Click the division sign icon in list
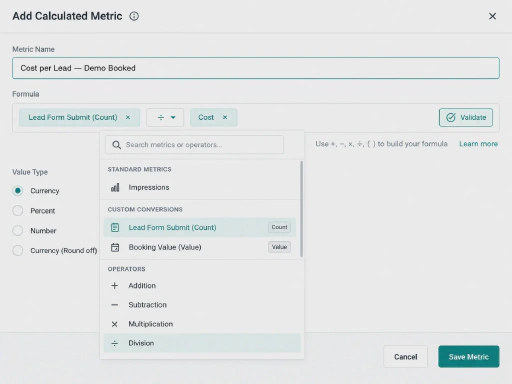512x384 pixels. click(114, 343)
